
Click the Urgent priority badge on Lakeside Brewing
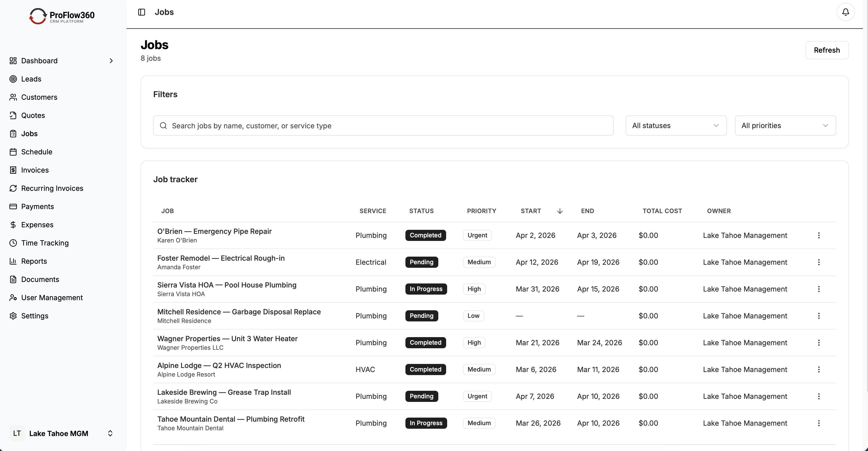click(x=477, y=396)
